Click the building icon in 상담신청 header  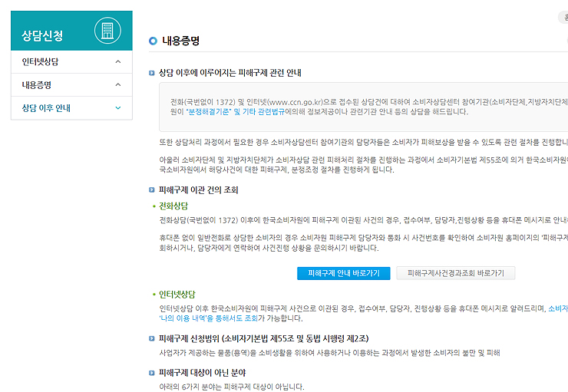107,31
